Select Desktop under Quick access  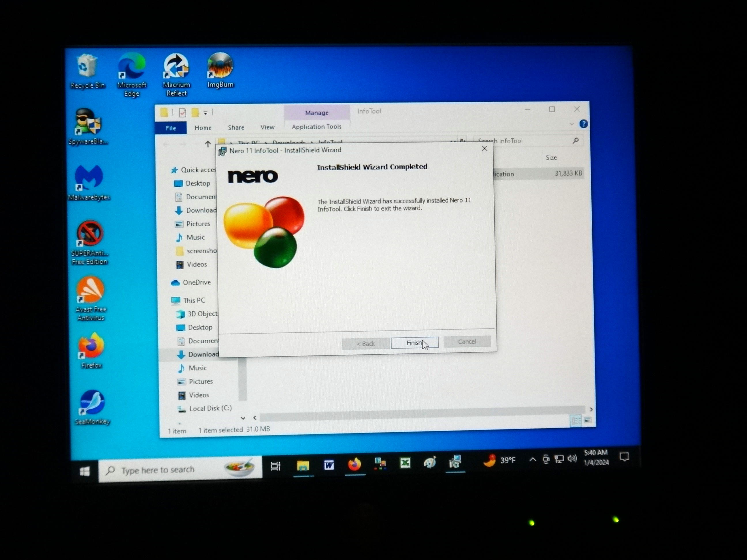(x=192, y=183)
